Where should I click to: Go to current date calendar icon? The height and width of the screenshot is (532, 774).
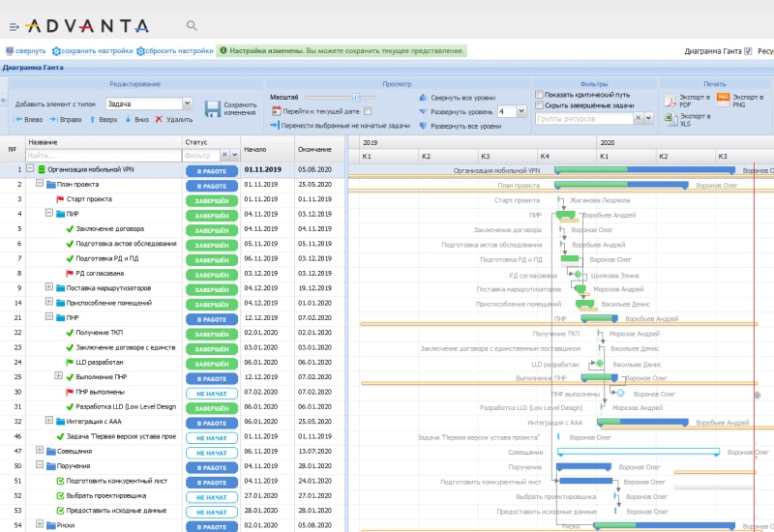[x=274, y=112]
